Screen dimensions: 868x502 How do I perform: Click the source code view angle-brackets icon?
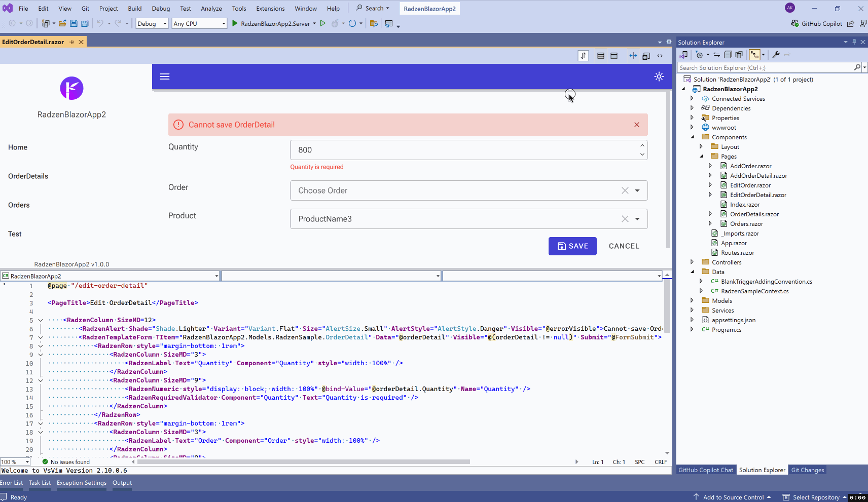660,56
